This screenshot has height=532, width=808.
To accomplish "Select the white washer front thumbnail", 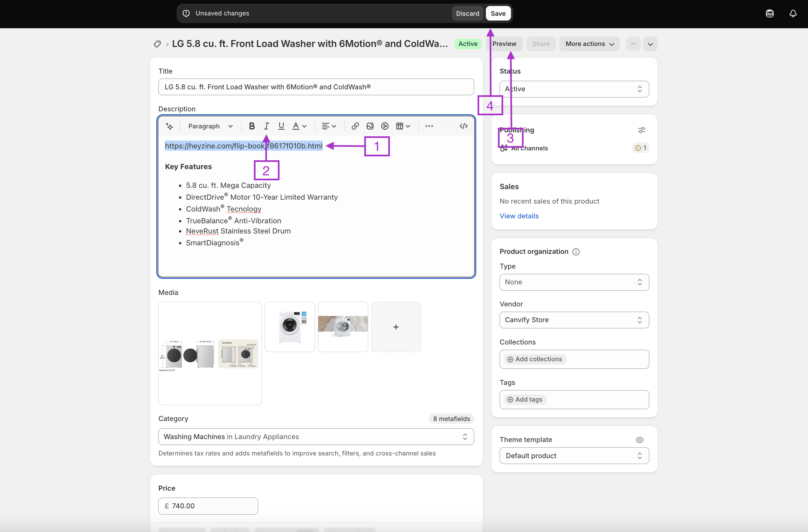I will pyautogui.click(x=290, y=327).
